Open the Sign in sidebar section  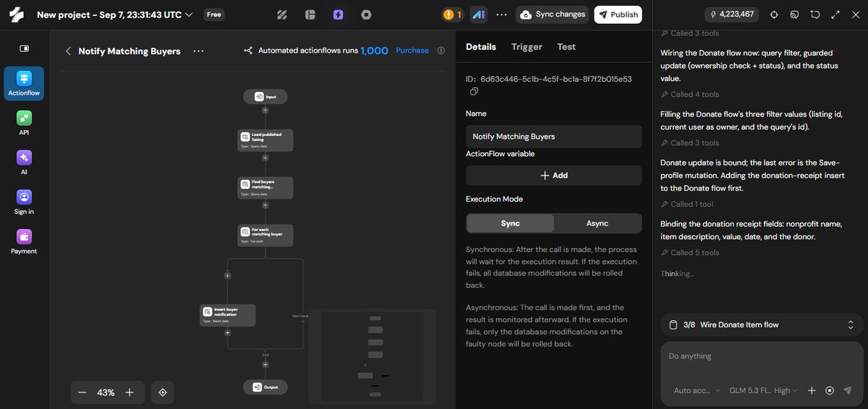click(24, 202)
